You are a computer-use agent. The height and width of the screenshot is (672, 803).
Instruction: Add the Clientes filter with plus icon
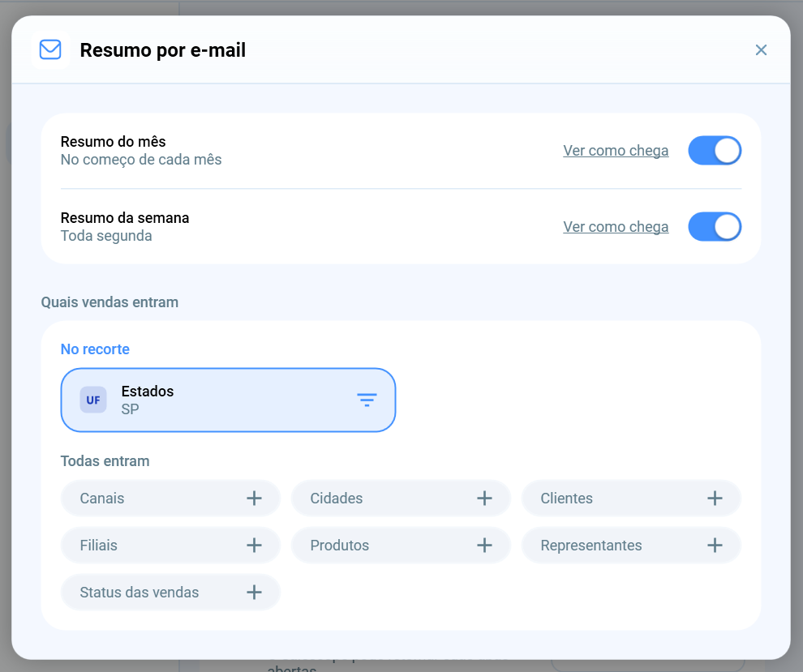(715, 498)
